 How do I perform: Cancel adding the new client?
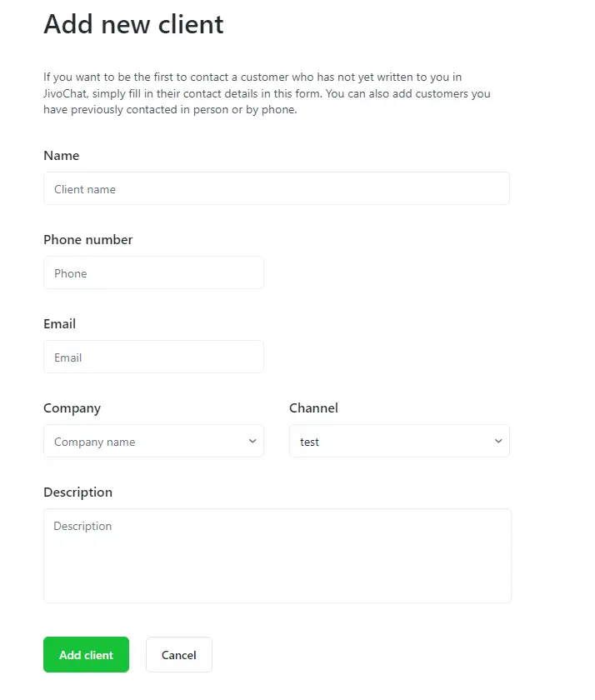pos(179,655)
